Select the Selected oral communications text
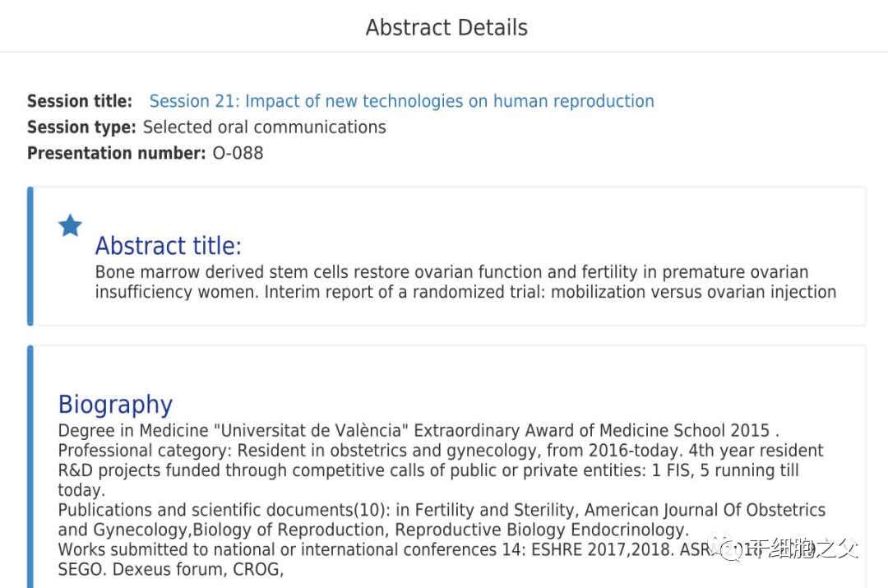The image size is (888, 588). tap(265, 127)
